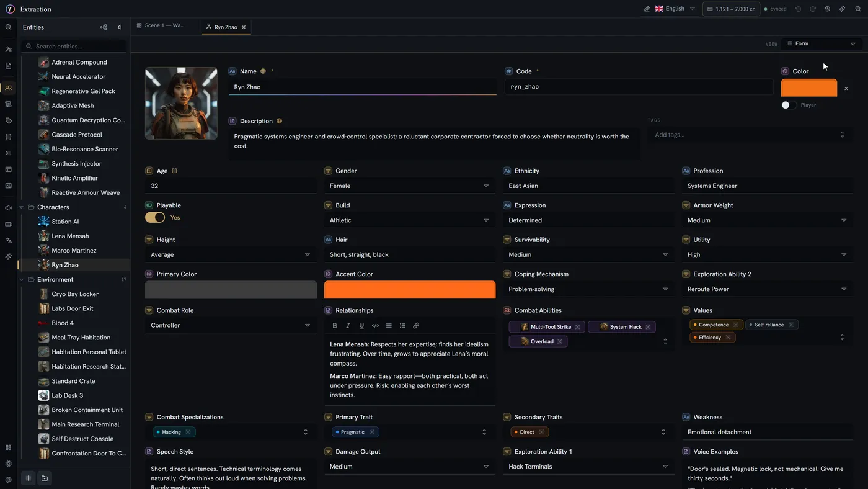868x489 pixels.
Task: Collapse the Entities panel arrow
Action: (x=119, y=27)
